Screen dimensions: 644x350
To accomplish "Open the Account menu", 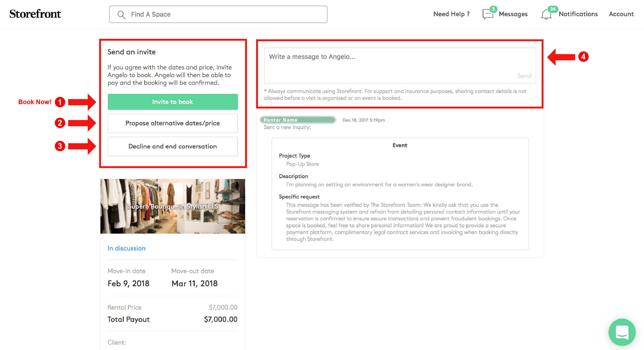I will 621,14.
